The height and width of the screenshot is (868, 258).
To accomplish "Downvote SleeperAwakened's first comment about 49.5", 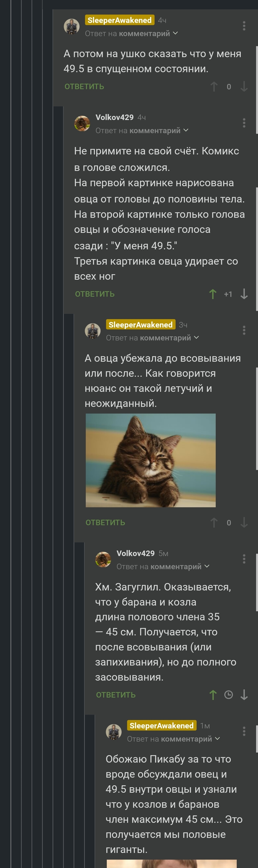I will point(244,87).
